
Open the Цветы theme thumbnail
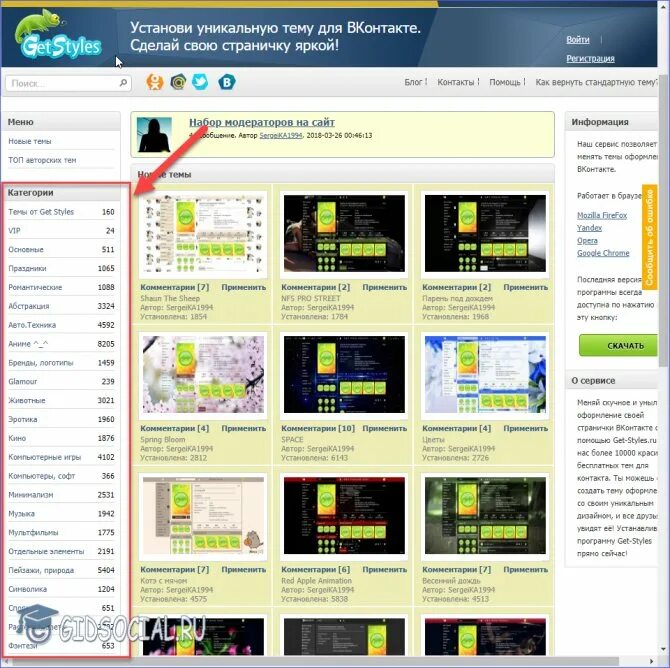click(x=485, y=375)
